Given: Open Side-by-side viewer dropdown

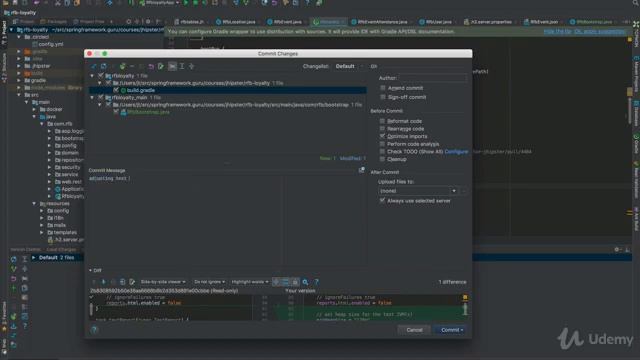Looking at the screenshot, I should tap(163, 282).
